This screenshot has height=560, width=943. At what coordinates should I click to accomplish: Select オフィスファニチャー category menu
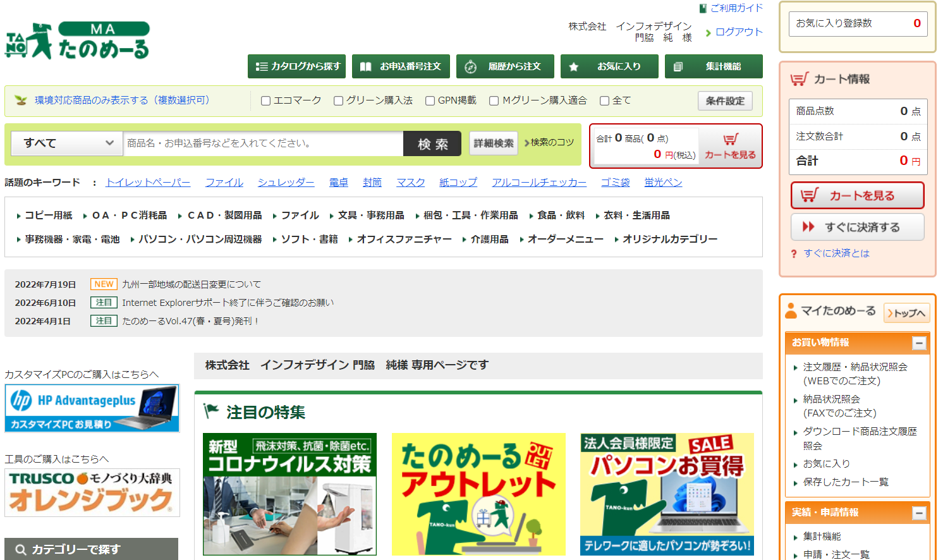tap(404, 240)
